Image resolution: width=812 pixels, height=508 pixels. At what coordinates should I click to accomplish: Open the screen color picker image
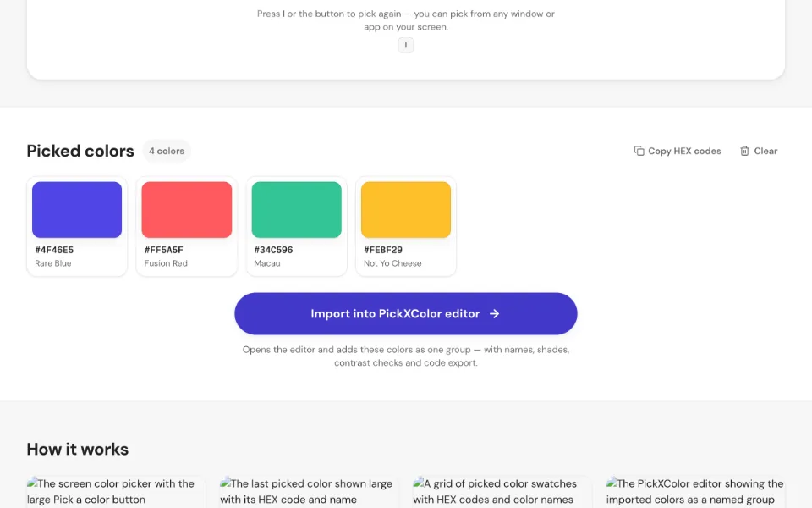tap(116, 492)
